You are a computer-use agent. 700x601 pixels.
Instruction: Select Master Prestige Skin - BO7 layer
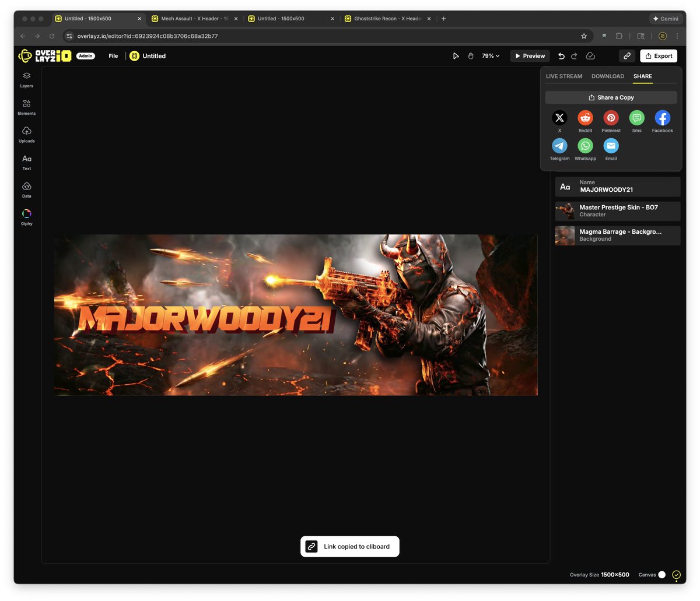(x=618, y=211)
